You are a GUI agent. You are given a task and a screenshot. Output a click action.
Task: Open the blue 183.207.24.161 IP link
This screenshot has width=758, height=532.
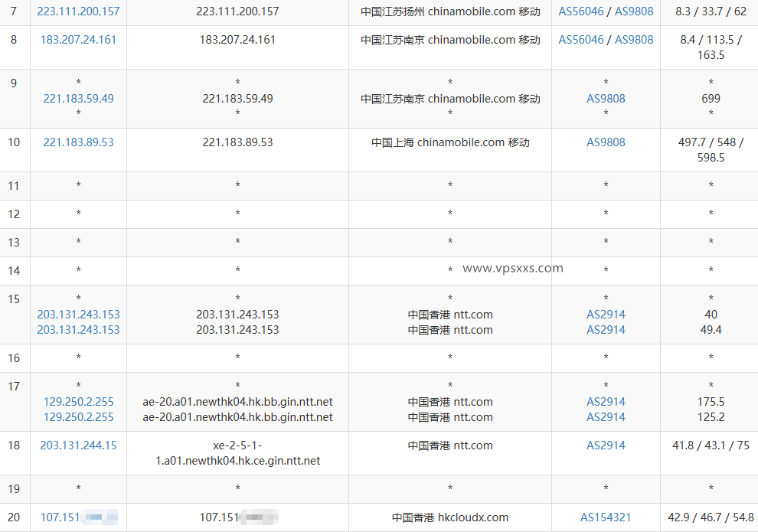78,40
